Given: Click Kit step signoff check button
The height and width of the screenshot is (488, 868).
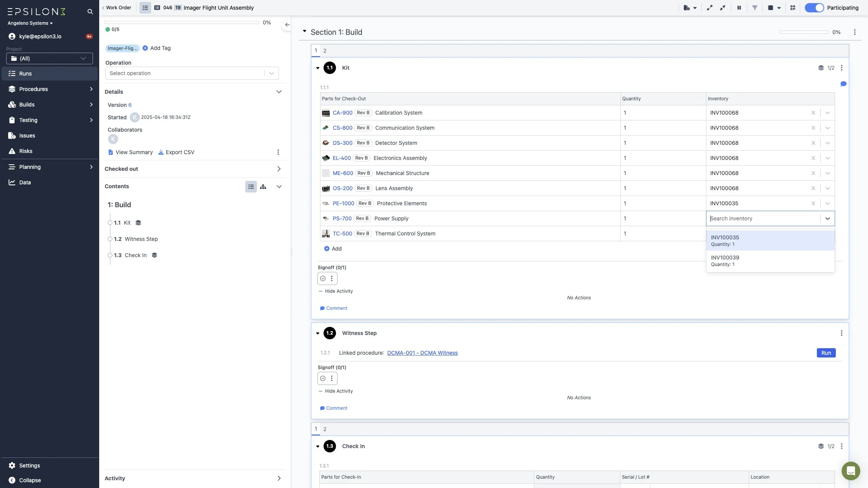Looking at the screenshot, I should point(323,278).
